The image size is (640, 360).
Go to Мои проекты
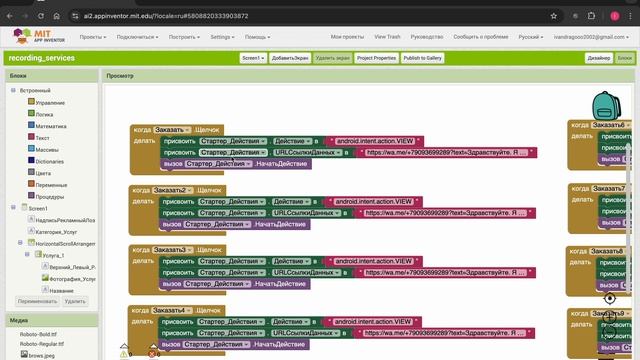coord(347,37)
